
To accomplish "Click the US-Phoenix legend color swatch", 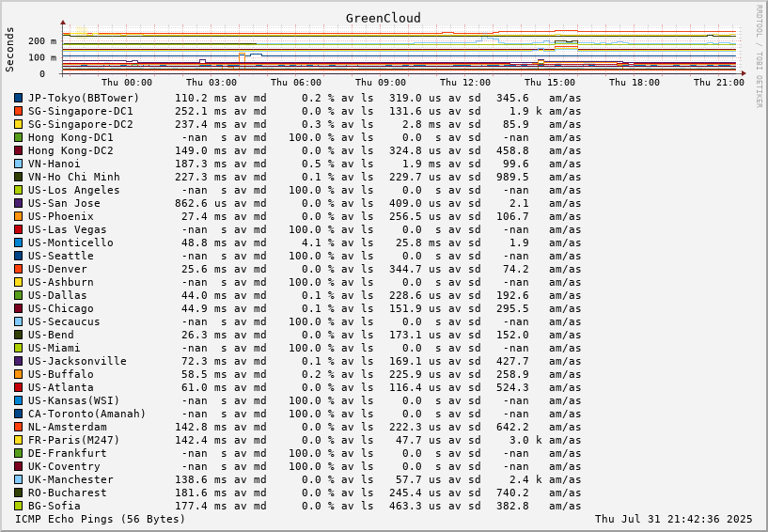I will [x=19, y=216].
